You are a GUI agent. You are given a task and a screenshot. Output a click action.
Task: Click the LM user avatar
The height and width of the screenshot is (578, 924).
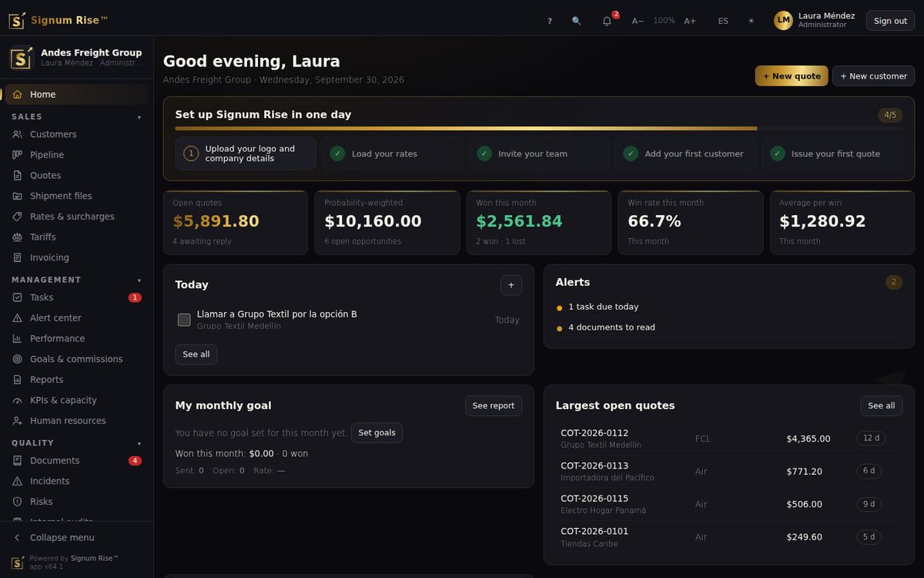[783, 21]
